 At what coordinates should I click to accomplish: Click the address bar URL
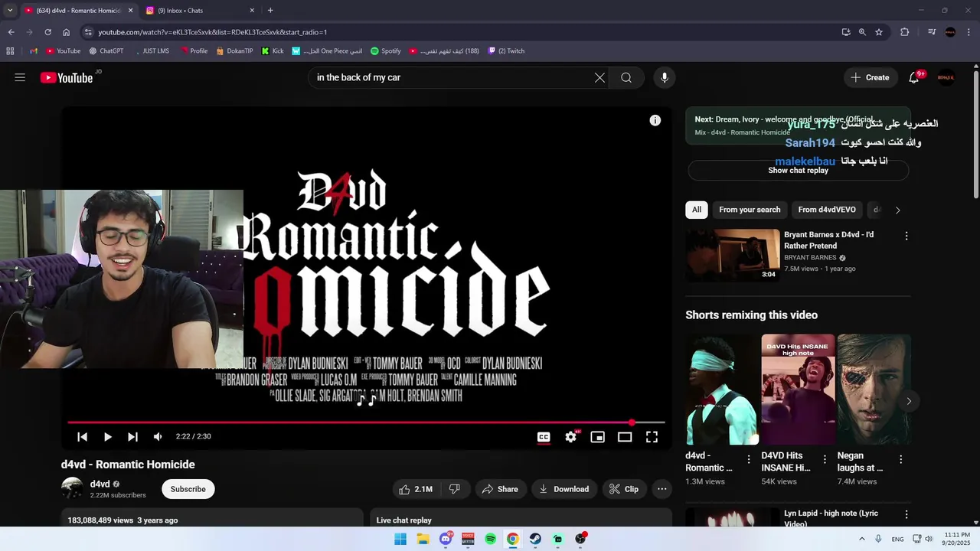212,32
